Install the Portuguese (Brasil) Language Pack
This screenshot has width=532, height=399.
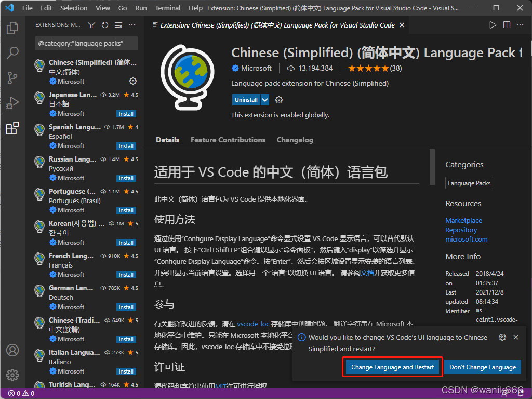pyautogui.click(x=126, y=210)
